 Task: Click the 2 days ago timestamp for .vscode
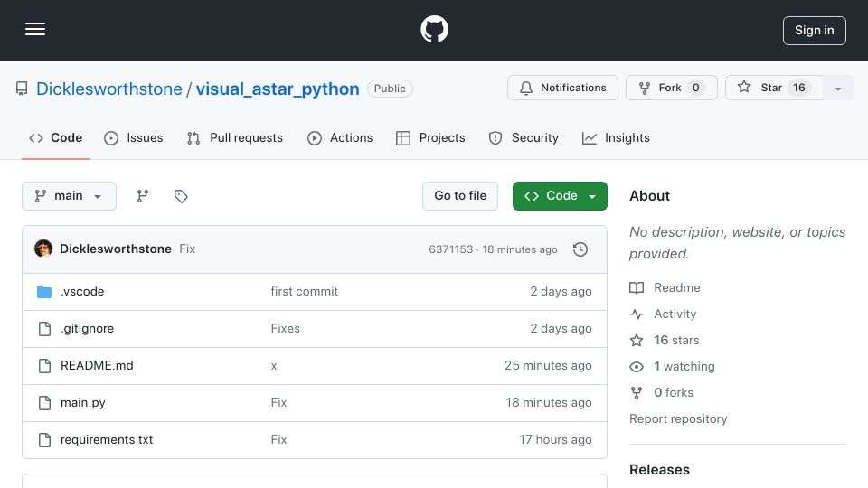tap(561, 292)
